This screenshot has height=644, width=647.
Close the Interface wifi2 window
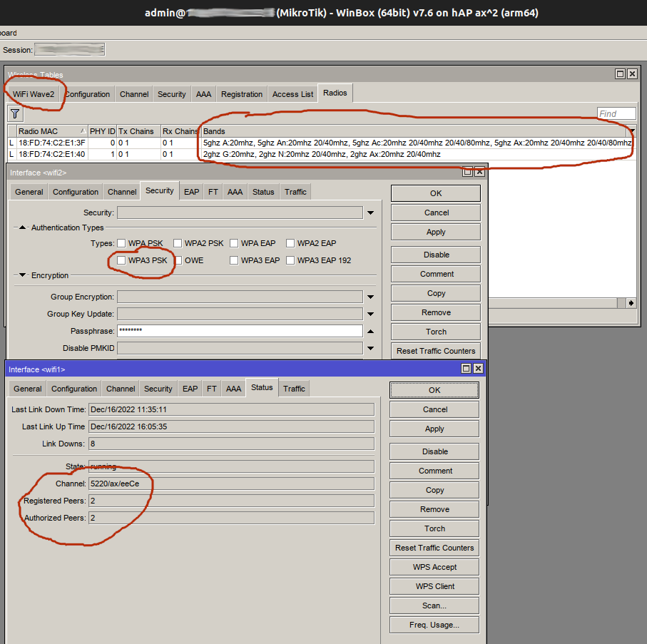coord(479,172)
